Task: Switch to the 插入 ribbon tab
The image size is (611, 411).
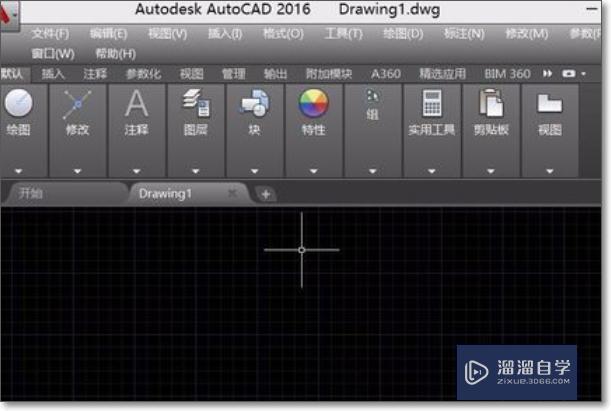Action: tap(53, 74)
